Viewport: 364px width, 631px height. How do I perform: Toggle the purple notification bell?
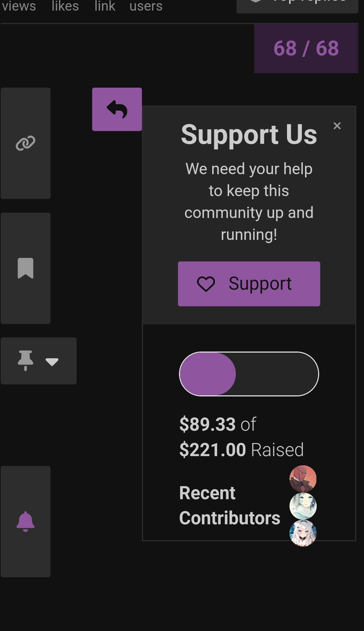click(25, 521)
